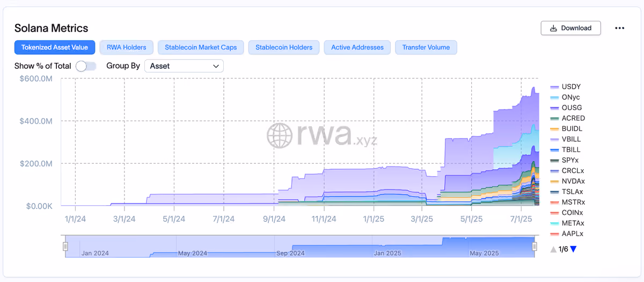Click the 5/1/25 date label
The height and width of the screenshot is (282, 644).
click(472, 219)
